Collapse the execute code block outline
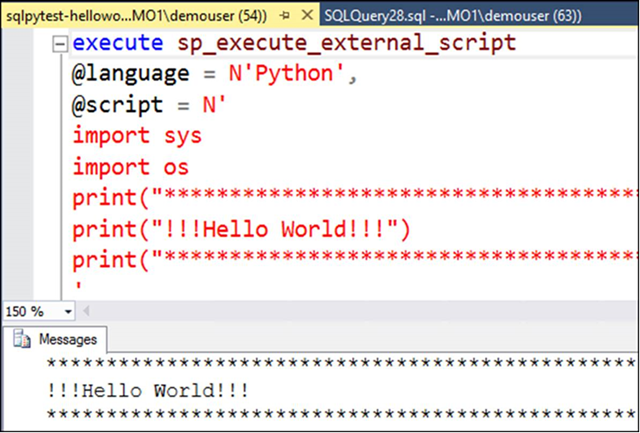Screen dimensions: 640x433 (60, 44)
